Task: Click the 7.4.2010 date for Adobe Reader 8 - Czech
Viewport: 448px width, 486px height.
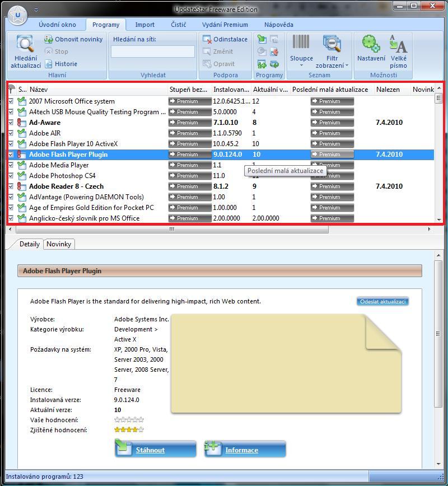Action: [x=389, y=186]
